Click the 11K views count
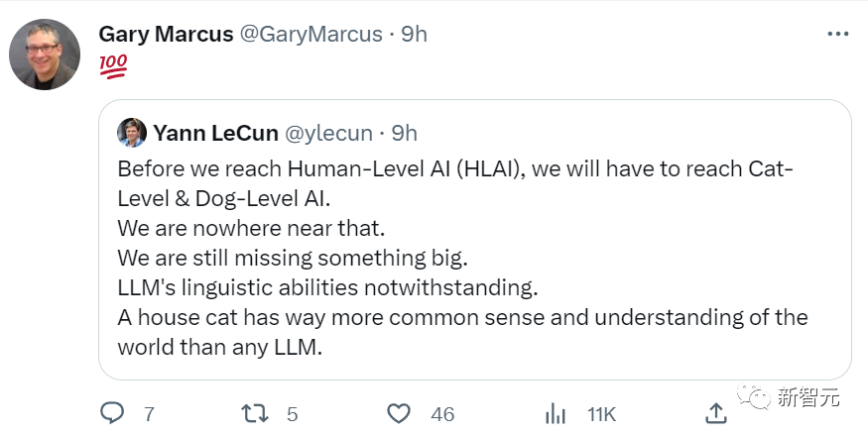868x435 pixels. pyautogui.click(x=601, y=411)
